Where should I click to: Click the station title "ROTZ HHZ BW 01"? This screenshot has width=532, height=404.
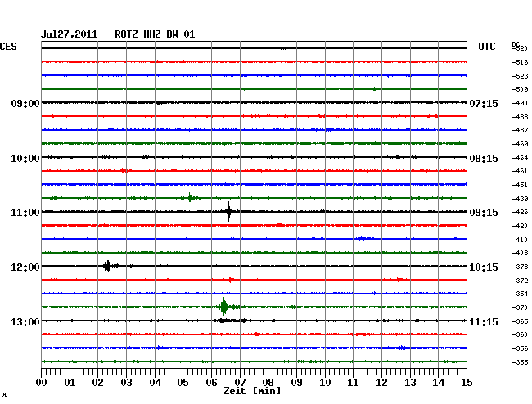click(155, 34)
